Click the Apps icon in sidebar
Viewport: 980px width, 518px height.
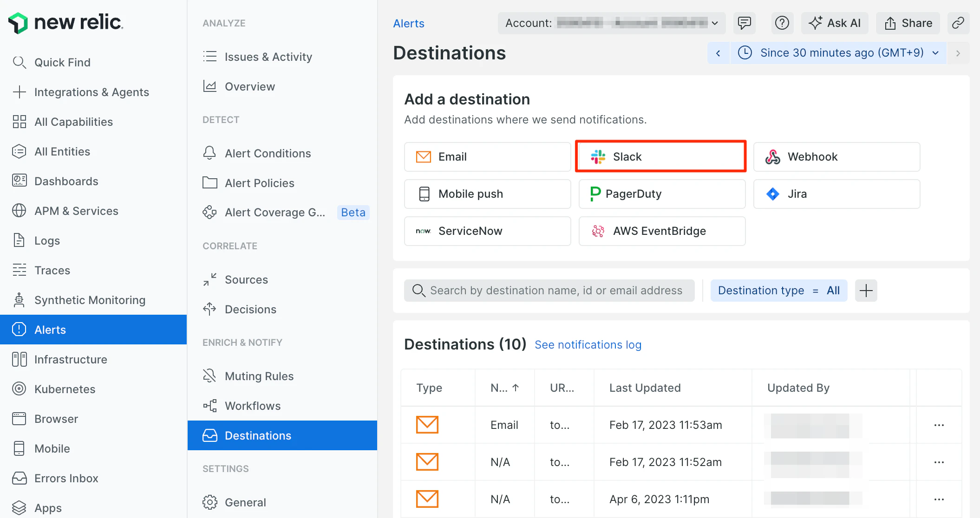click(19, 508)
